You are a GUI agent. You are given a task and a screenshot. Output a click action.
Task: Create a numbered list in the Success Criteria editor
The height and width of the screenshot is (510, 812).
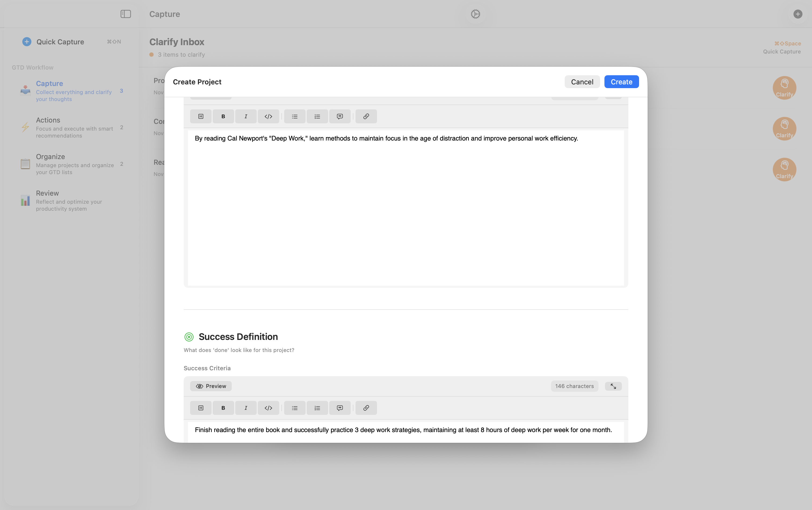click(x=317, y=407)
